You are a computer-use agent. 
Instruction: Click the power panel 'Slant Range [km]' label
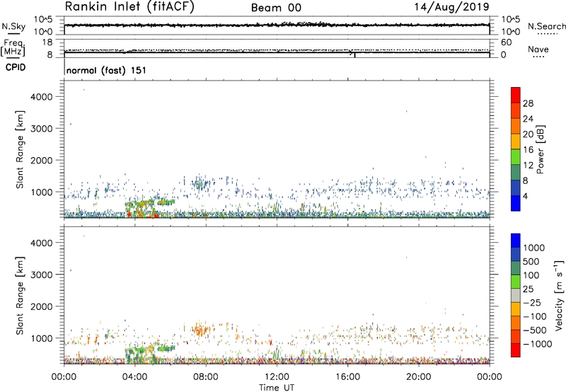click(20, 149)
